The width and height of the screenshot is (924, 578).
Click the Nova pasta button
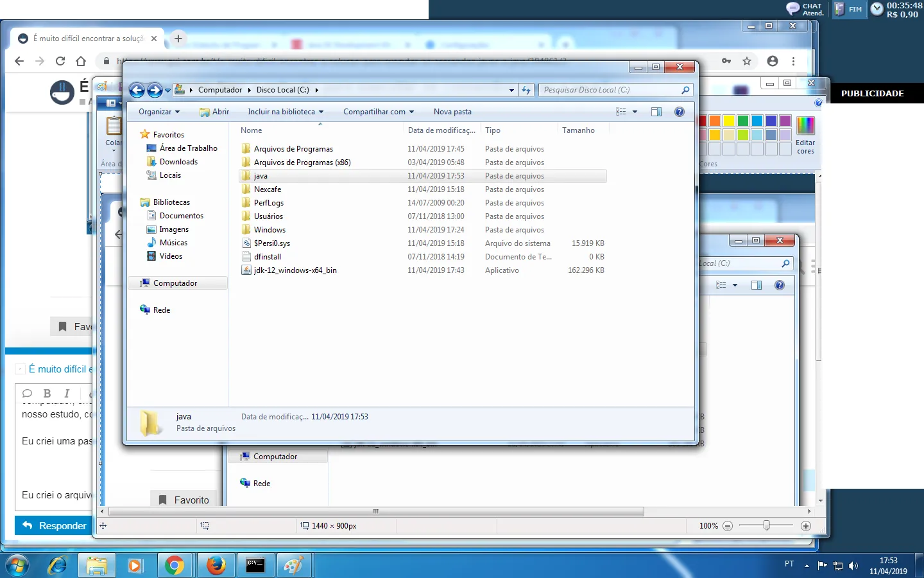pos(452,112)
